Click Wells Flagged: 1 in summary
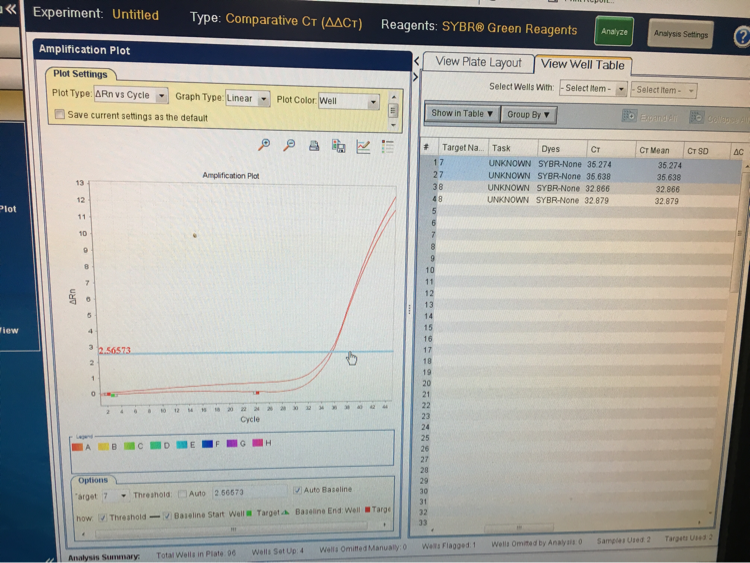 449,545
